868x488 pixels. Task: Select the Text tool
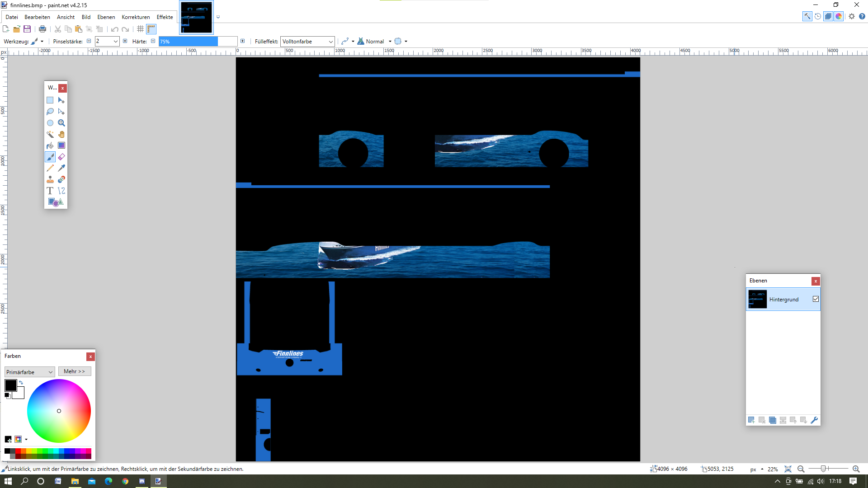[50, 191]
